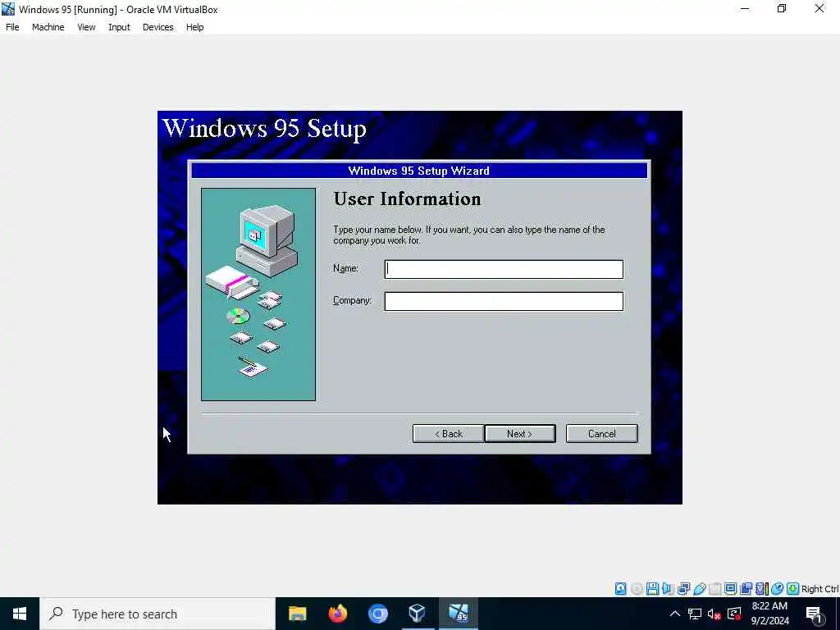This screenshot has height=630, width=840.
Task: Minimize the VirtualBox window
Action: coord(745,8)
